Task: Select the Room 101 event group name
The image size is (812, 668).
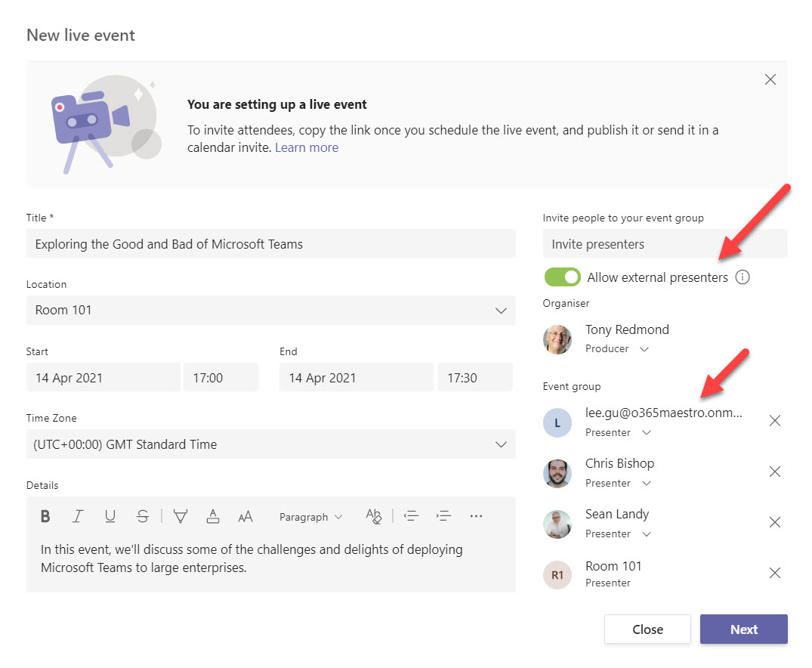Action: tap(613, 566)
